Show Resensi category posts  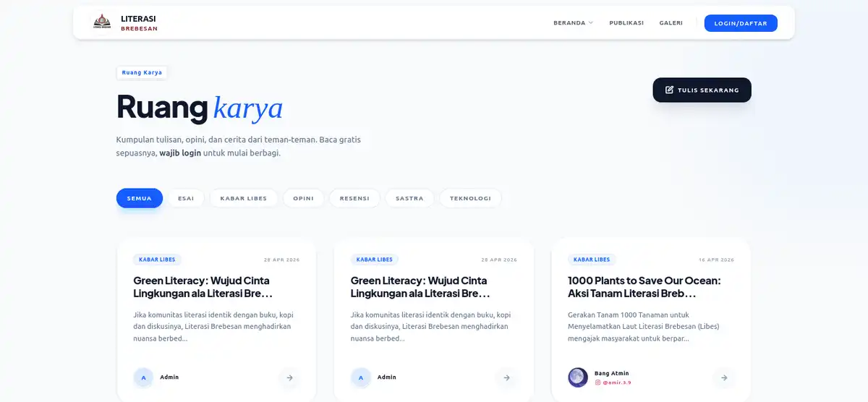[354, 198]
